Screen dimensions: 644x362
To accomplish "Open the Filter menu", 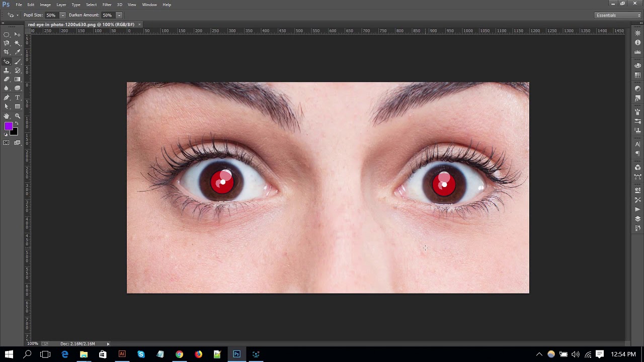I will [x=107, y=5].
